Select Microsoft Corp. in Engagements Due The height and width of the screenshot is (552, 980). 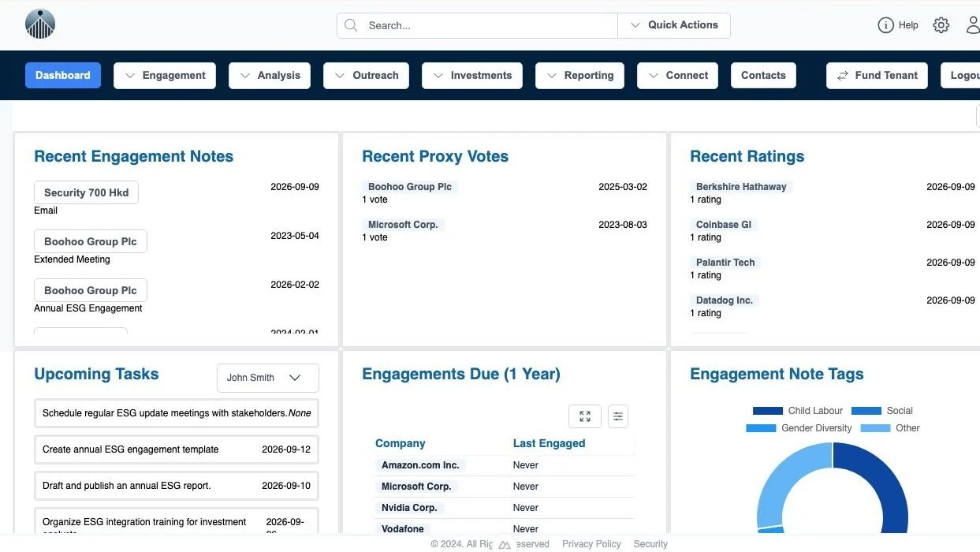click(416, 487)
